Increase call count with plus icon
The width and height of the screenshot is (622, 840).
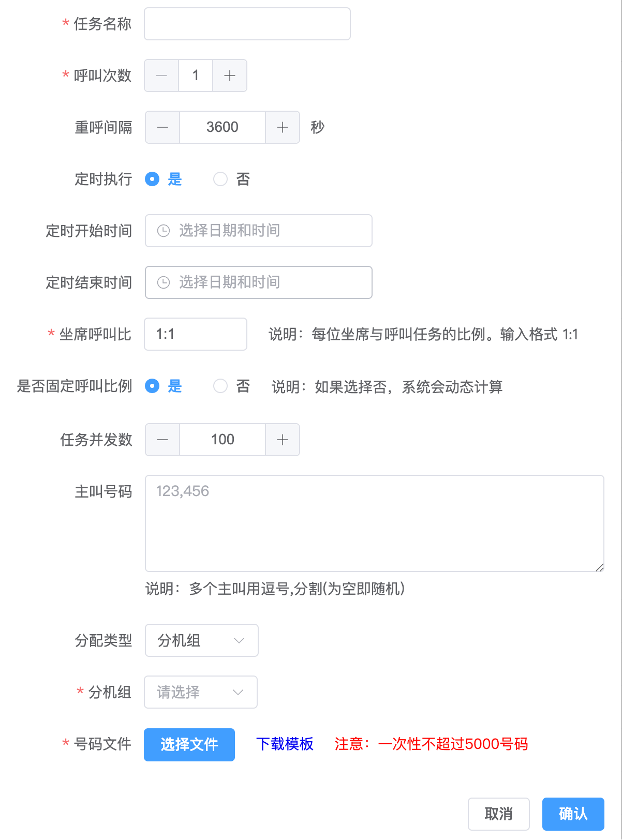point(230,76)
